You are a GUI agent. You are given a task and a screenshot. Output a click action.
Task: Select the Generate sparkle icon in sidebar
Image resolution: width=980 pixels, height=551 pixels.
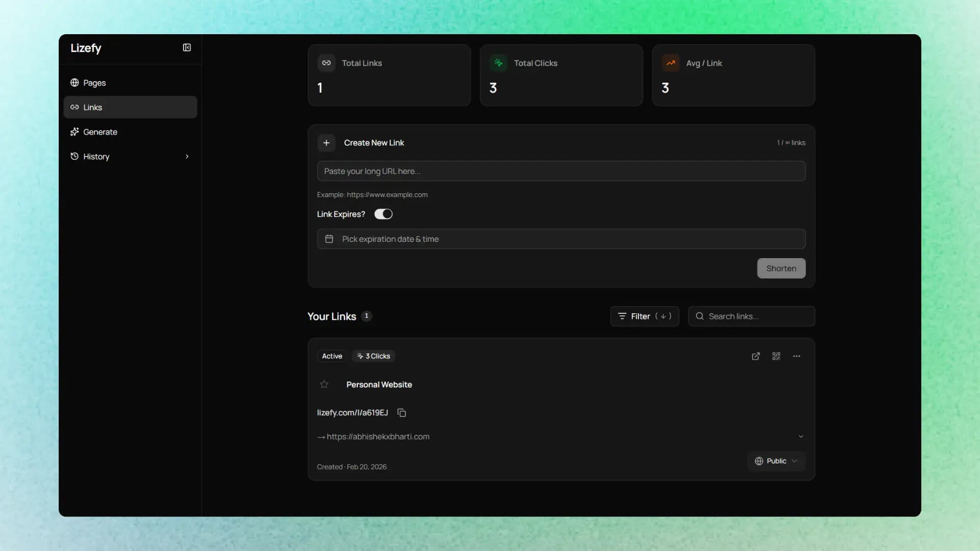click(75, 132)
